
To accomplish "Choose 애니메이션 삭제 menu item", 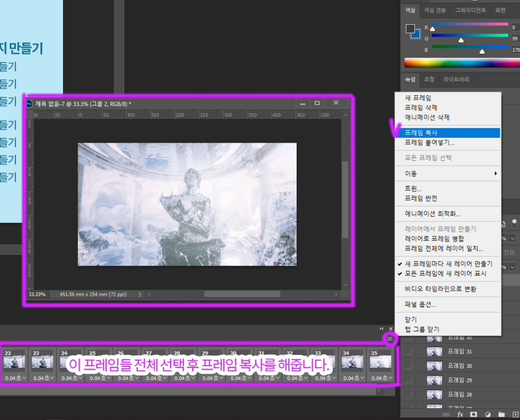I will coord(448,117).
